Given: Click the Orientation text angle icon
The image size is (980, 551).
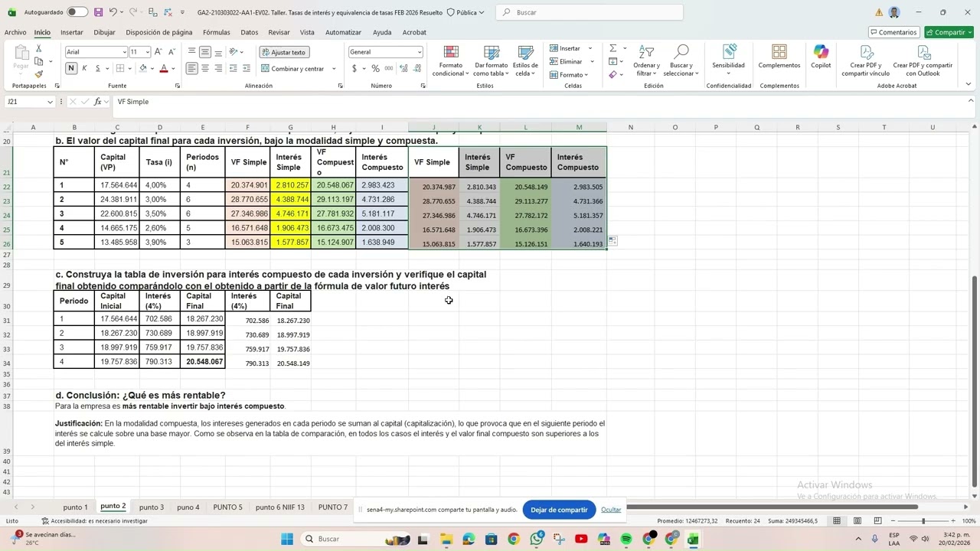Looking at the screenshot, I should 233,52.
